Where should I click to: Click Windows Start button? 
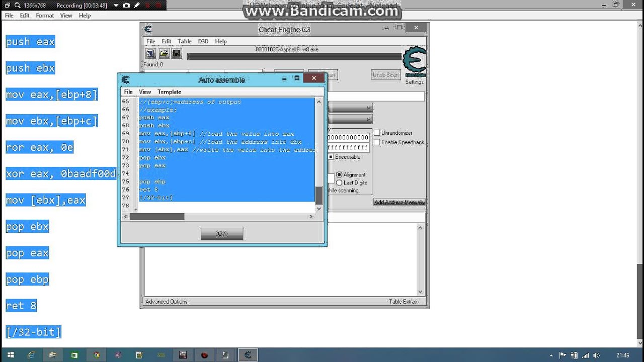point(10,355)
